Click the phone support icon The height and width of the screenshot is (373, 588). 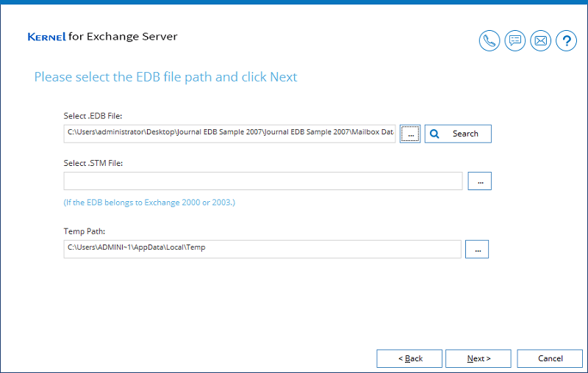[x=490, y=40]
